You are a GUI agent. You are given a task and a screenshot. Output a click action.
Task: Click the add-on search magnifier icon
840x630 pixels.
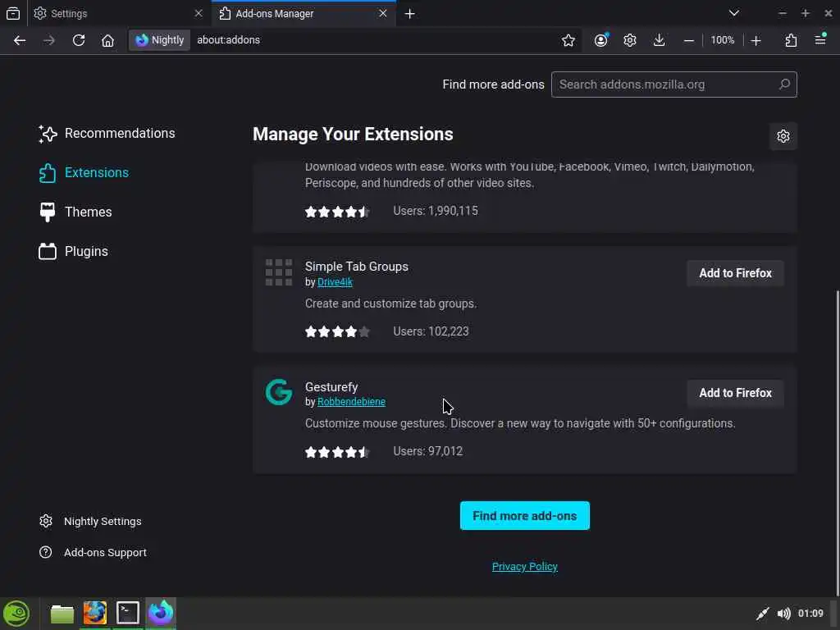pos(784,84)
